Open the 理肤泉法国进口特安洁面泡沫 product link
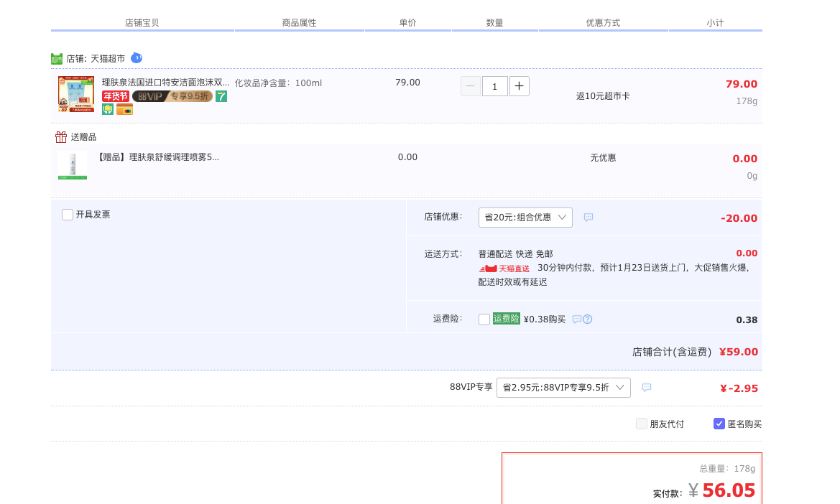 click(x=165, y=83)
